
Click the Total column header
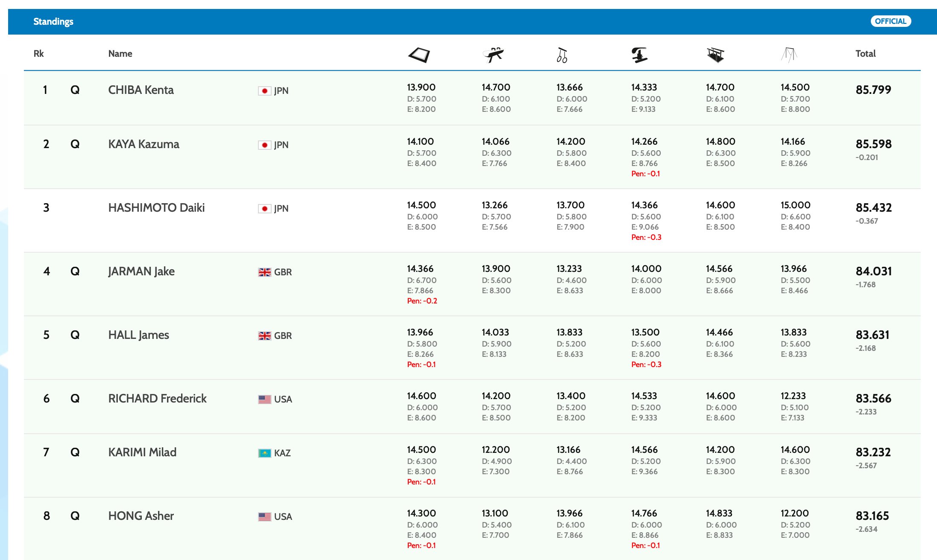(x=865, y=54)
